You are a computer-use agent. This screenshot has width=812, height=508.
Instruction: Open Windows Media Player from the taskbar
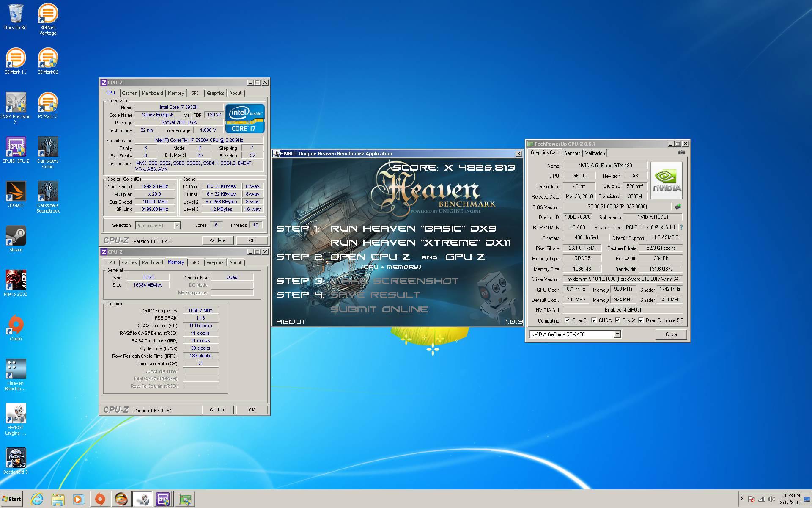[x=78, y=499]
